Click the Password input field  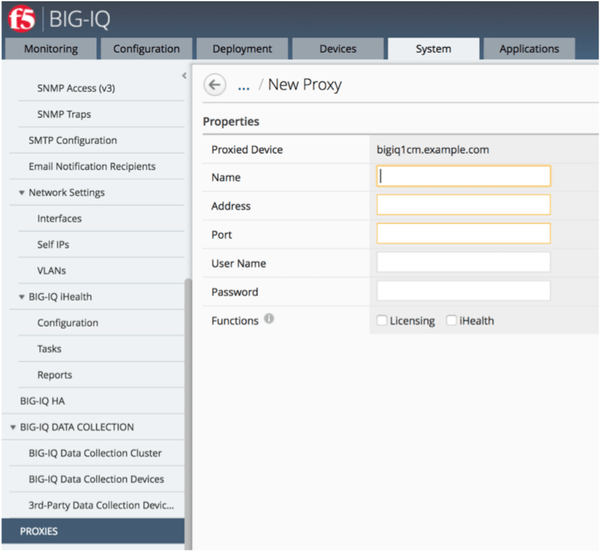coord(463,291)
